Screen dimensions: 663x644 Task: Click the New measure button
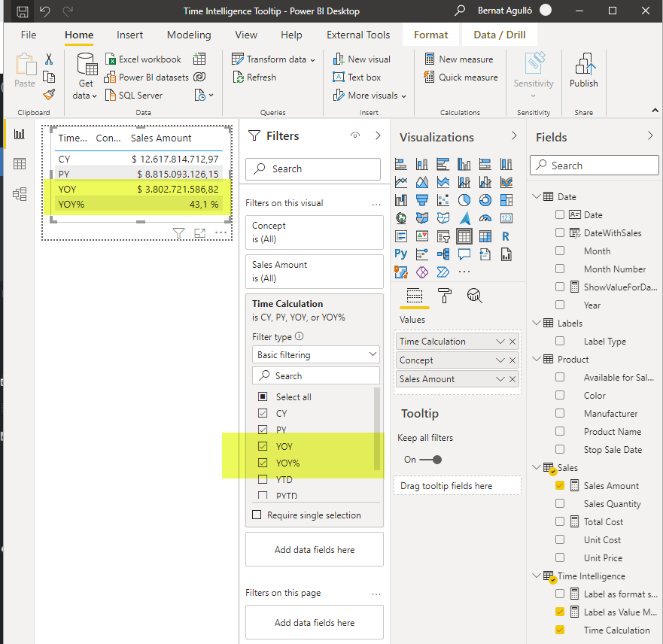coord(459,59)
